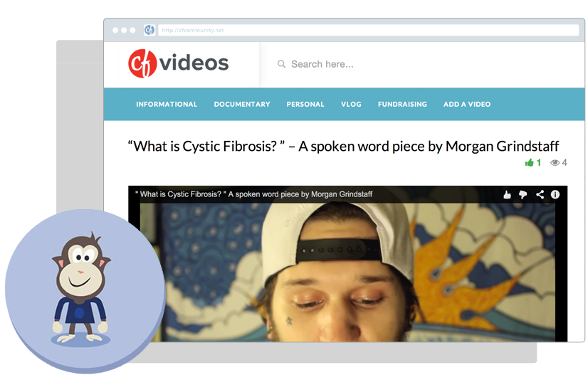Select the Personal menu item
The image size is (588, 380).
coord(305,104)
